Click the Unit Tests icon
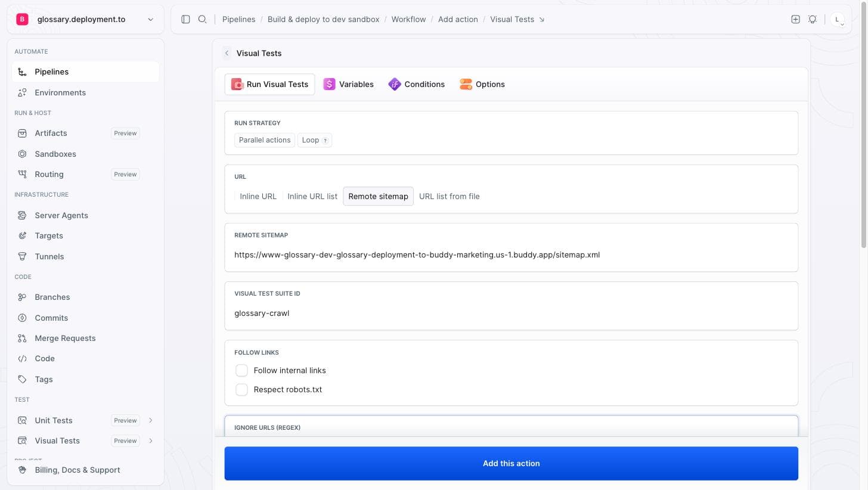Screen dimensions: 868x490 click(22, 420)
